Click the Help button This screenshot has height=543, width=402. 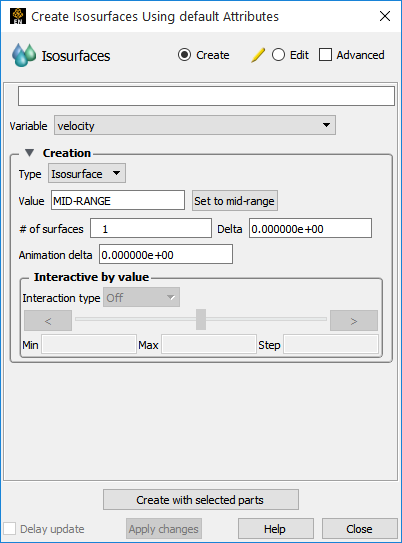click(x=276, y=528)
